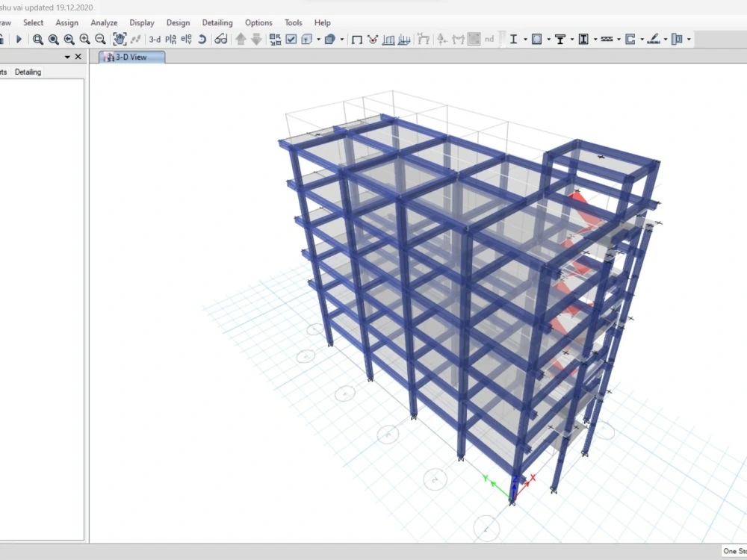Select the Rubber Band Zoom tool
The image size is (747, 560).
pos(37,39)
